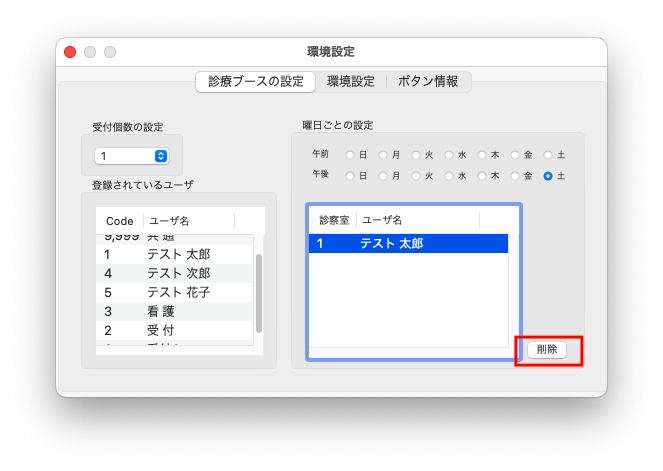This screenshot has width=663, height=471.
Task: Switch to the 環境設定 tab
Action: tap(350, 82)
